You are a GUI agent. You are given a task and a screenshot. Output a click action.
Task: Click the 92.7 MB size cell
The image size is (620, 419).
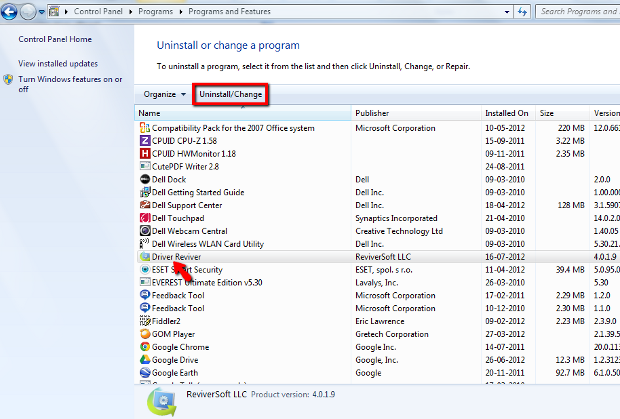pos(570,373)
